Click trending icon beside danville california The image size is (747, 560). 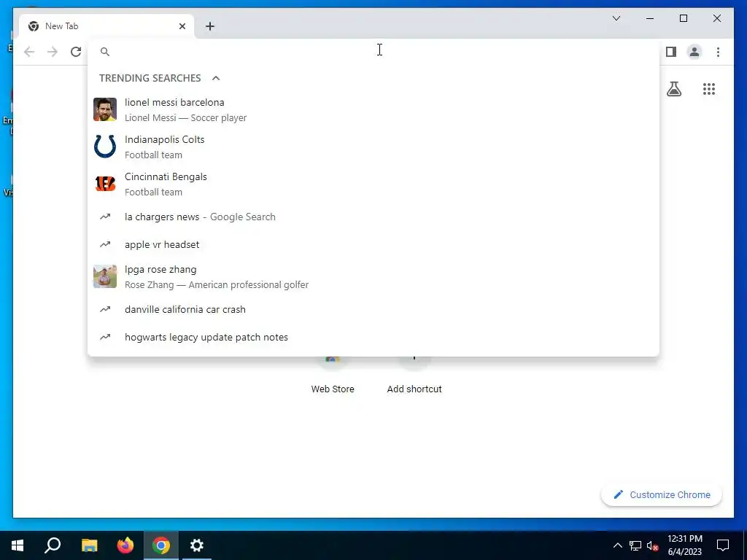click(x=105, y=309)
